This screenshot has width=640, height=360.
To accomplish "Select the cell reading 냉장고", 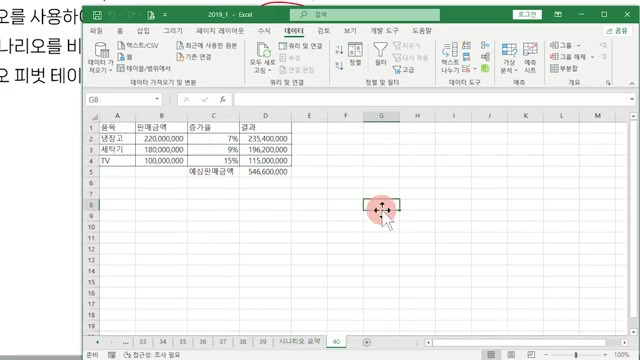I will [x=117, y=139].
